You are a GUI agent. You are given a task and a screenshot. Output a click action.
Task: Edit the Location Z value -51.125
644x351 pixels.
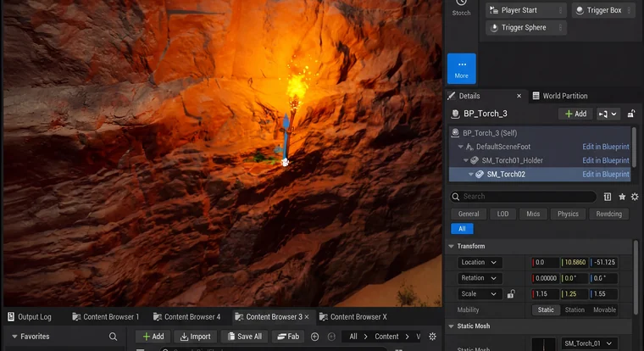[603, 262]
